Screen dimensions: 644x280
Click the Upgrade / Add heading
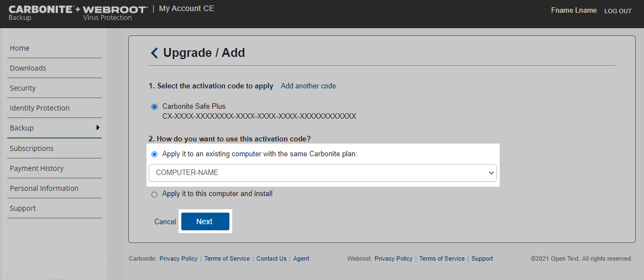pos(204,53)
